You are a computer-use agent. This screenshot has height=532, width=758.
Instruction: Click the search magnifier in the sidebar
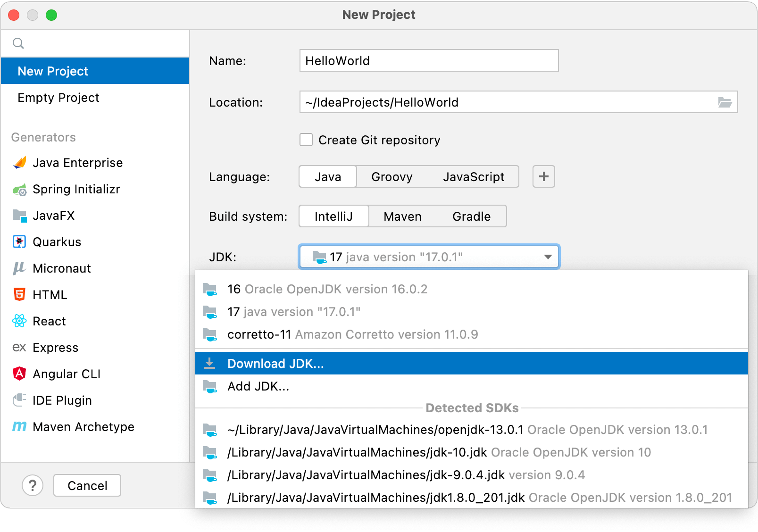18,43
